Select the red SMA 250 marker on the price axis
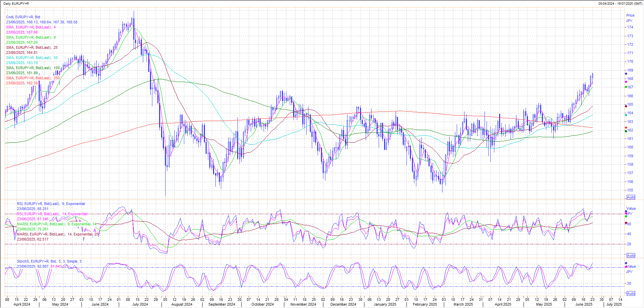 pyautogui.click(x=626, y=127)
